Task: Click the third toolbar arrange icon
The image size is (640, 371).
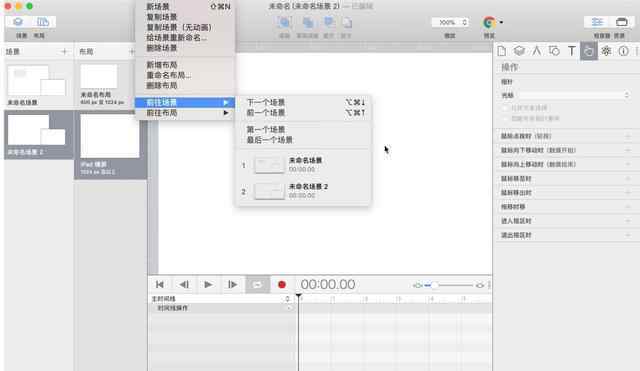Action: tap(329, 22)
